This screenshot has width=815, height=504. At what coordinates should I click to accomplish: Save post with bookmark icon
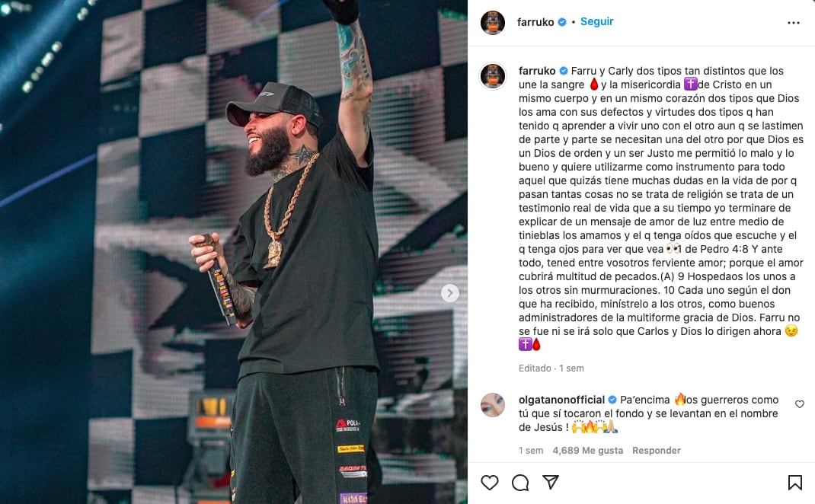(x=794, y=482)
